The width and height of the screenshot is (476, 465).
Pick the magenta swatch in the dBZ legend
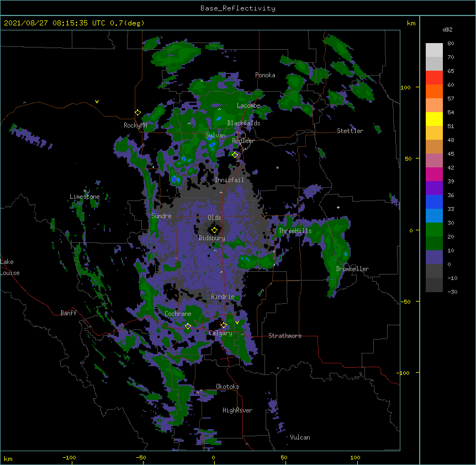click(434, 174)
